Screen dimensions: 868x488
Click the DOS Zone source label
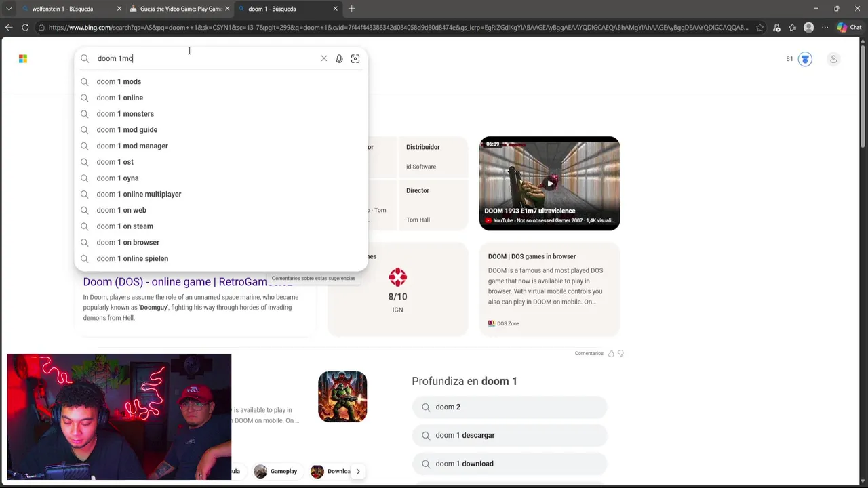(x=508, y=323)
